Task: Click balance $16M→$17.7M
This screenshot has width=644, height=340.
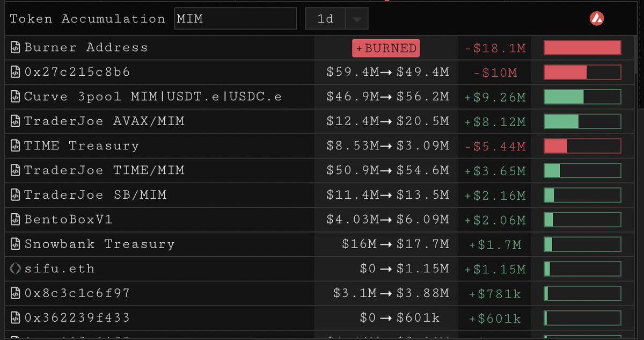Action: (396, 244)
